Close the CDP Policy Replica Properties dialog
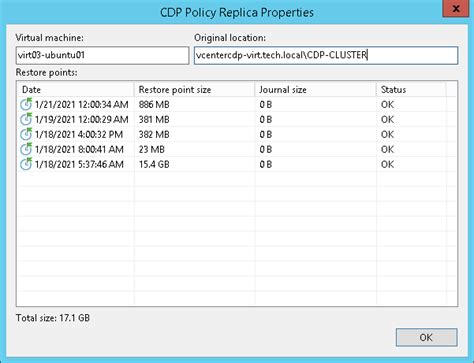Image resolution: width=474 pixels, height=363 pixels. pos(456,9)
